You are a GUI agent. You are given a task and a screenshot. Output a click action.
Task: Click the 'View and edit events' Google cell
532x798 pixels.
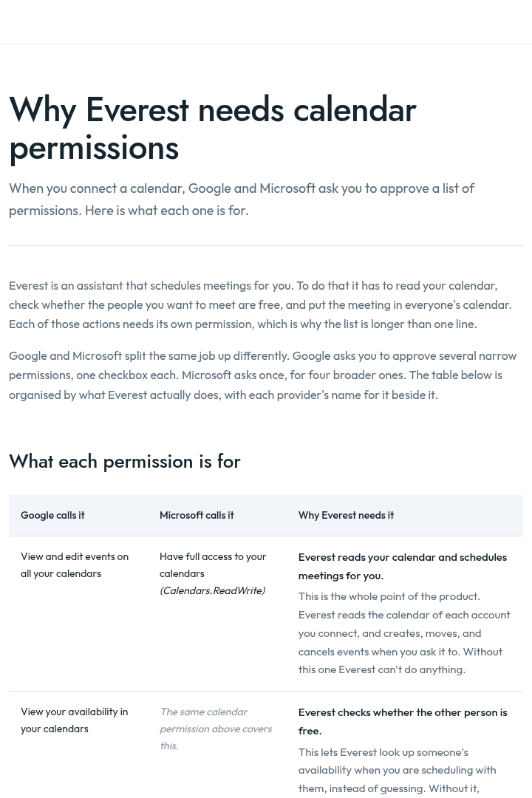point(75,565)
